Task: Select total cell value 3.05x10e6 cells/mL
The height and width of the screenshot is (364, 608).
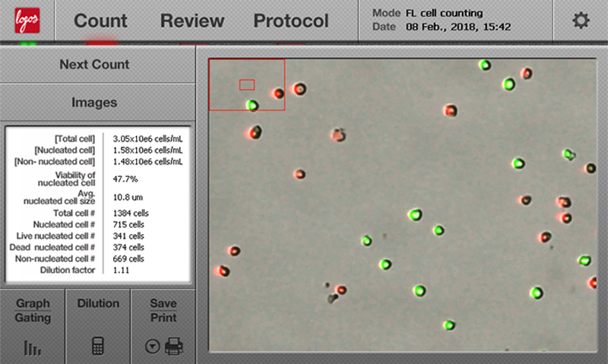Action: click(147, 139)
